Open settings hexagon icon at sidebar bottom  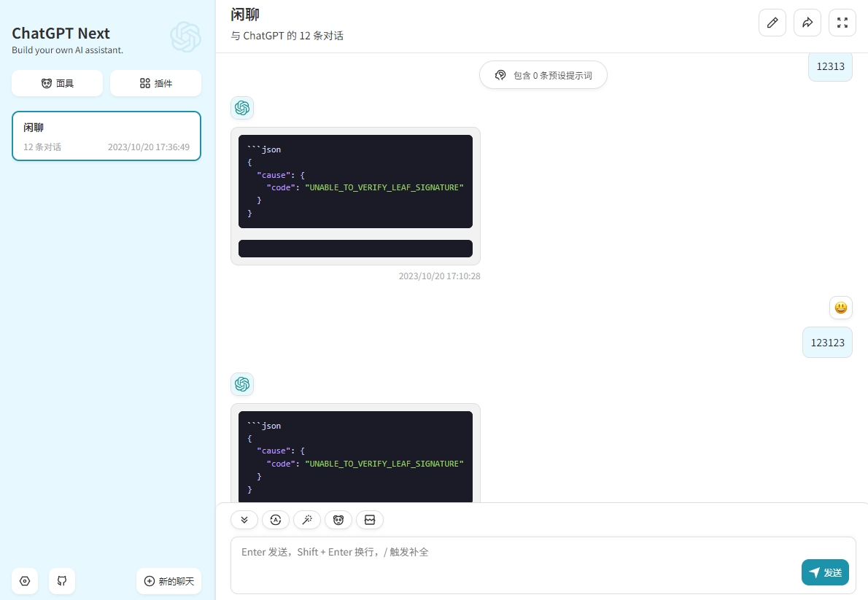tap(25, 580)
